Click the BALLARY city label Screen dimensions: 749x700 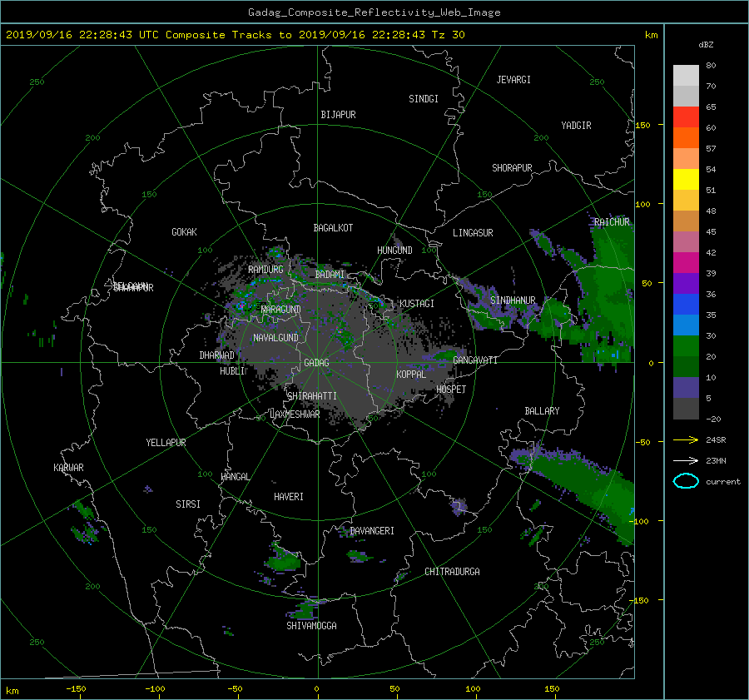point(542,411)
